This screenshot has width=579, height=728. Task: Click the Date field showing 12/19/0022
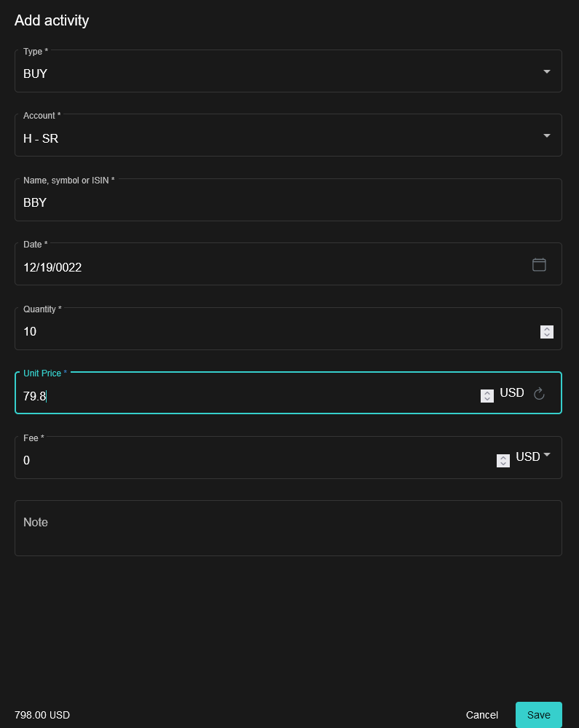point(218,267)
